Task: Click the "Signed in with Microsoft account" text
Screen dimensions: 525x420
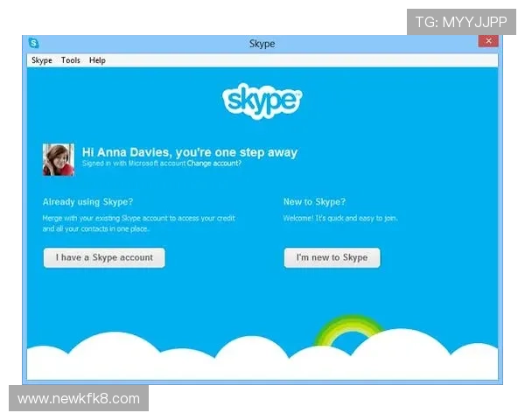Action: pos(133,164)
